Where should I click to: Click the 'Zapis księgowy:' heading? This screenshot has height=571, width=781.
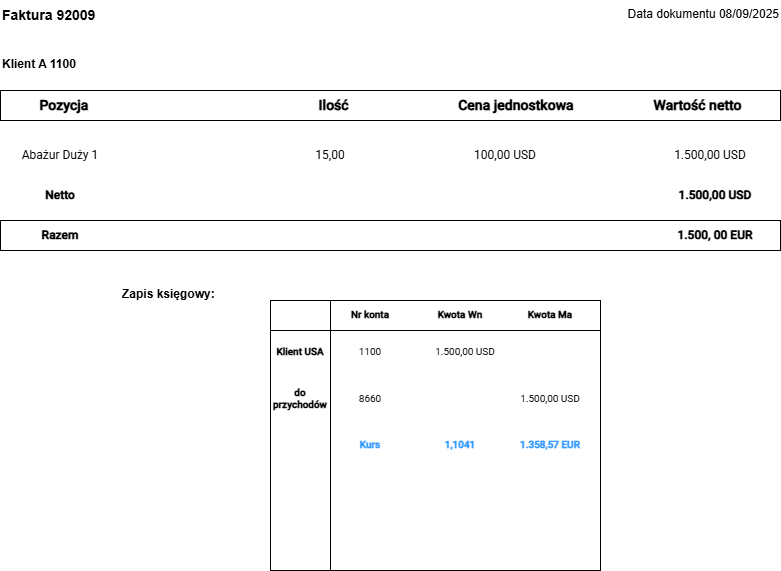coord(168,294)
